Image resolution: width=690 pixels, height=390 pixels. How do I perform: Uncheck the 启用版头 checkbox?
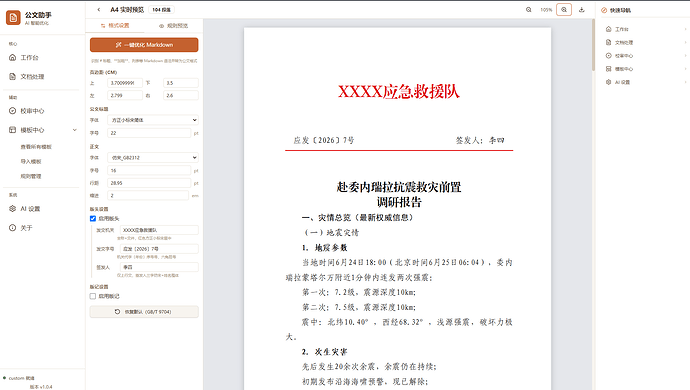pyautogui.click(x=93, y=218)
